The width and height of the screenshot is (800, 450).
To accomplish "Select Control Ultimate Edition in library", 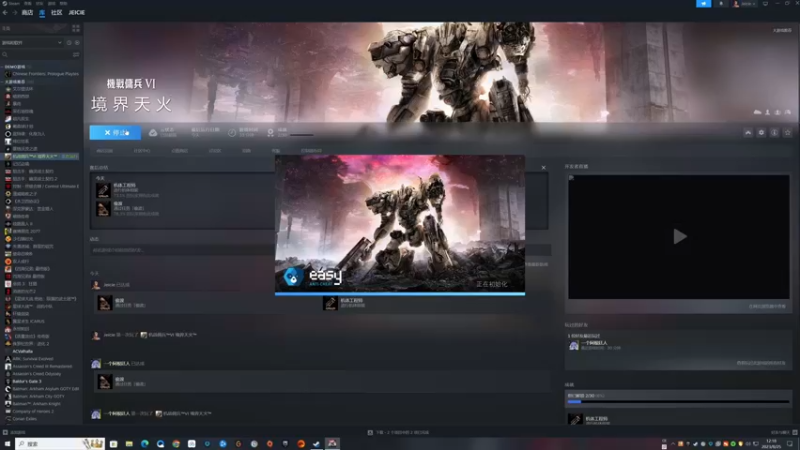I will point(42,186).
